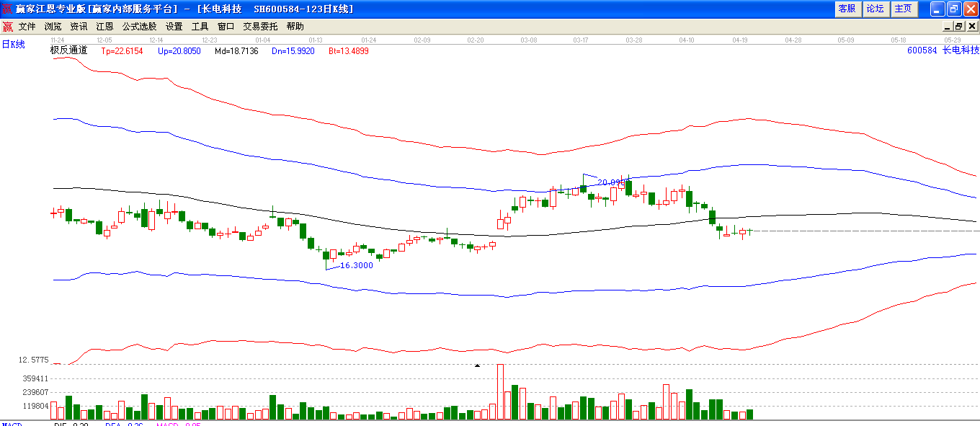
Task: Click the red 赢 icon in menu bar
Action: pyautogui.click(x=8, y=27)
